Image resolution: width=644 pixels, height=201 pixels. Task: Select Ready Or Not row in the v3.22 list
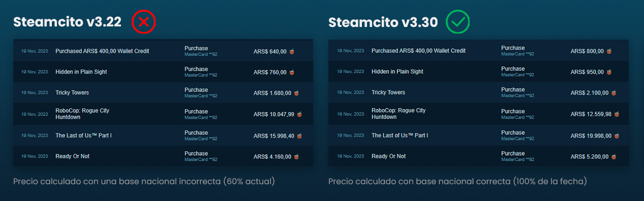coord(163,156)
